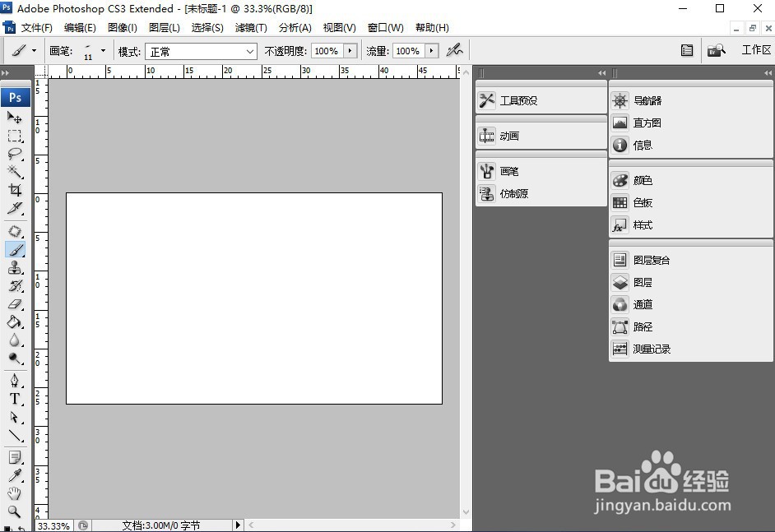Select the Hand tool
775x532 pixels.
pos(15,493)
